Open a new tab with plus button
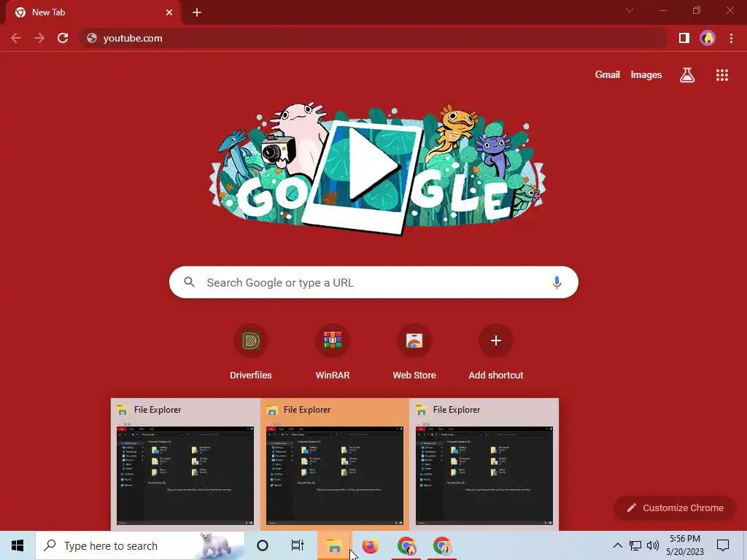Image resolution: width=747 pixels, height=560 pixels. coord(197,12)
